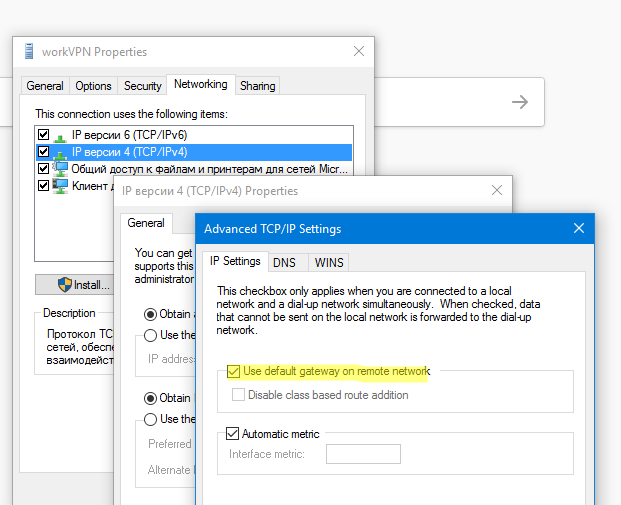The height and width of the screenshot is (505, 621).
Task: Uncheck the Automatic metric checkbox
Action: click(232, 434)
